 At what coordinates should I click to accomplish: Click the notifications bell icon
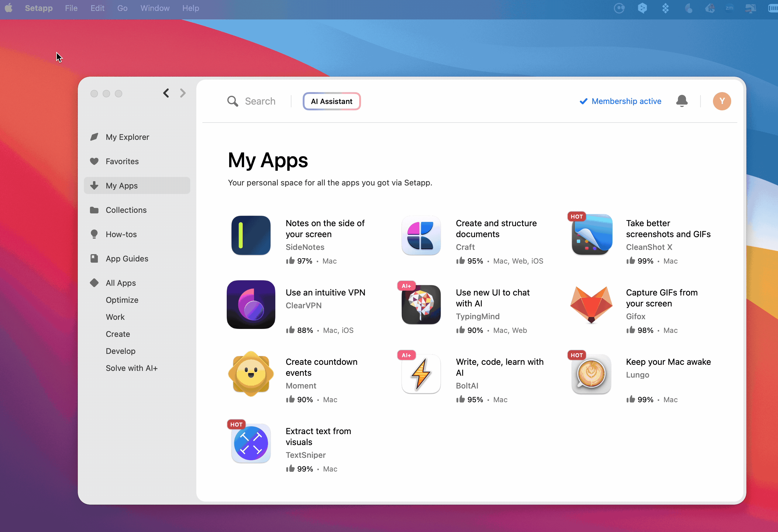point(682,101)
